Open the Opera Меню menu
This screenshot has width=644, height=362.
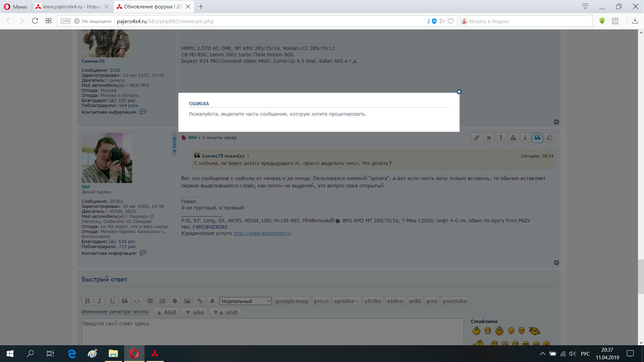15,7
